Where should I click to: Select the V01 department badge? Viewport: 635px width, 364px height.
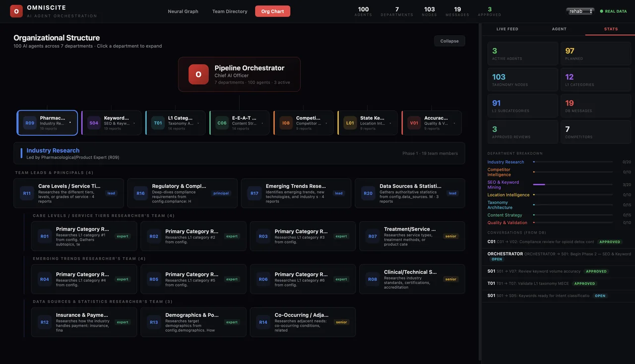click(x=414, y=123)
